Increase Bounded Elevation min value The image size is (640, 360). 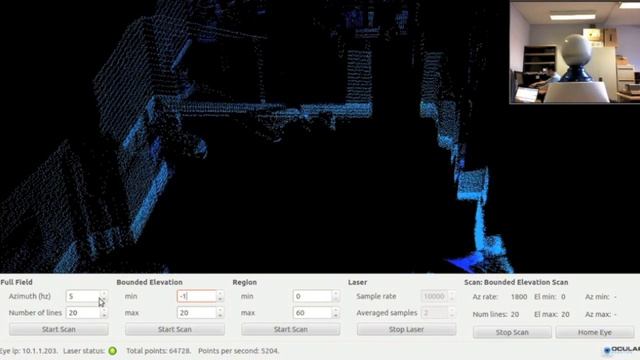point(220,293)
